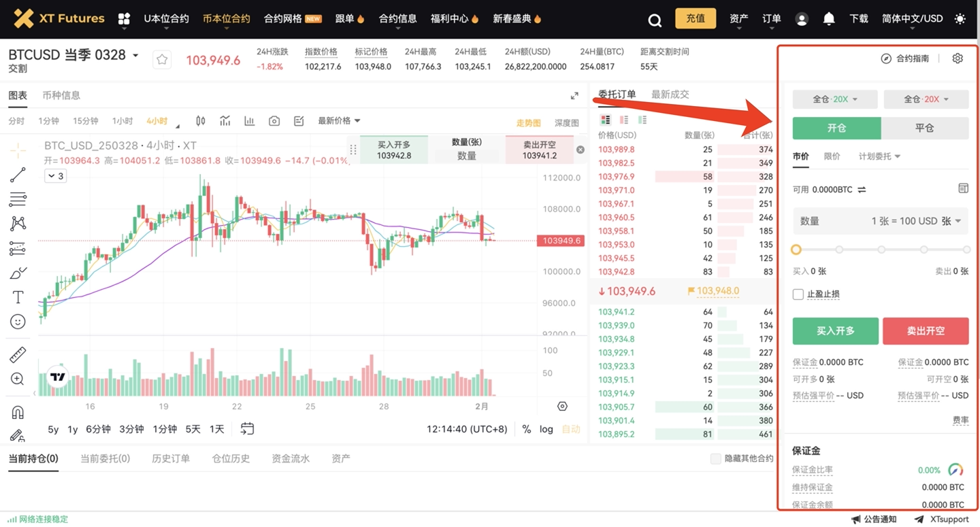Click the quantity percentage slider handle
The height and width of the screenshot is (527, 980).
(x=796, y=250)
